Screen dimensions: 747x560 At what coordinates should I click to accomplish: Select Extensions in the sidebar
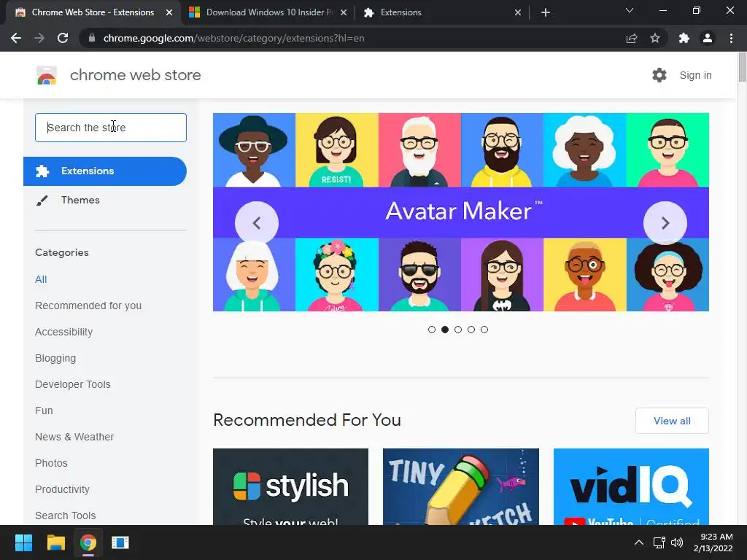(105, 171)
